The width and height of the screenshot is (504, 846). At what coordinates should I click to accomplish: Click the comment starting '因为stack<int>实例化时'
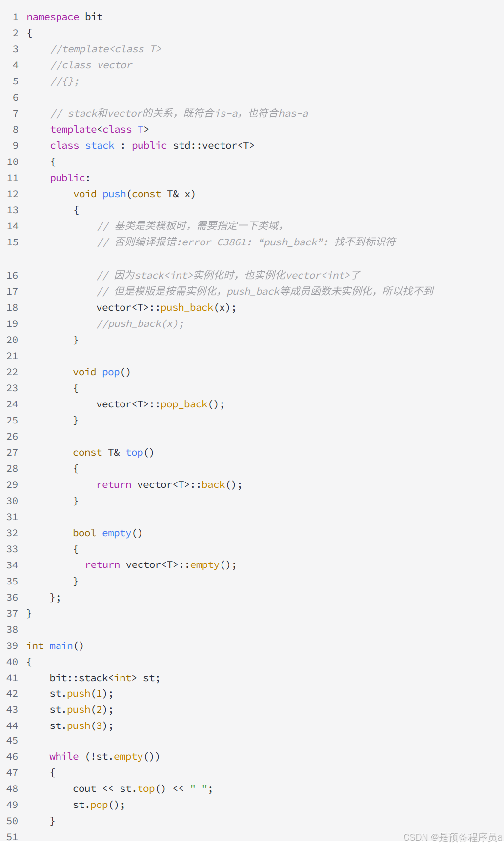pos(228,275)
